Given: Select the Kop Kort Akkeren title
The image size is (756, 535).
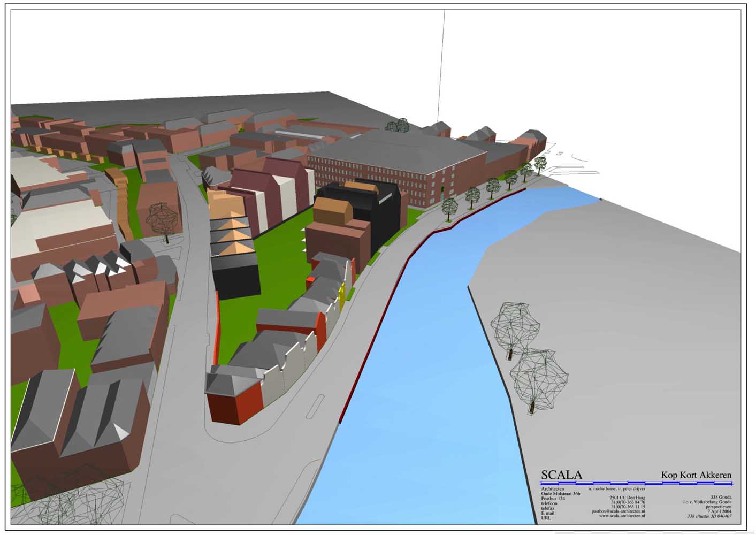Looking at the screenshot, I should coord(696,475).
